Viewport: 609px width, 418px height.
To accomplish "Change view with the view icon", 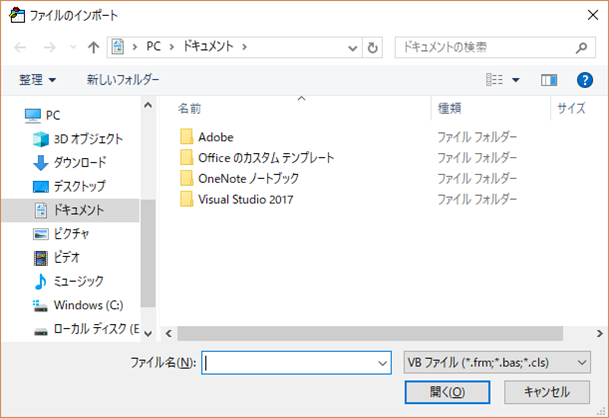I will tap(494, 80).
